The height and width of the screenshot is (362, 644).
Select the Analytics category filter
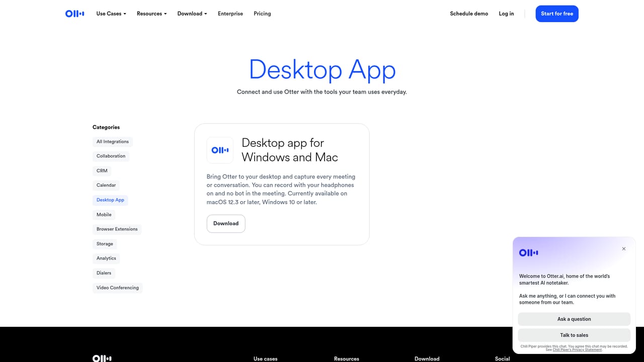click(106, 258)
